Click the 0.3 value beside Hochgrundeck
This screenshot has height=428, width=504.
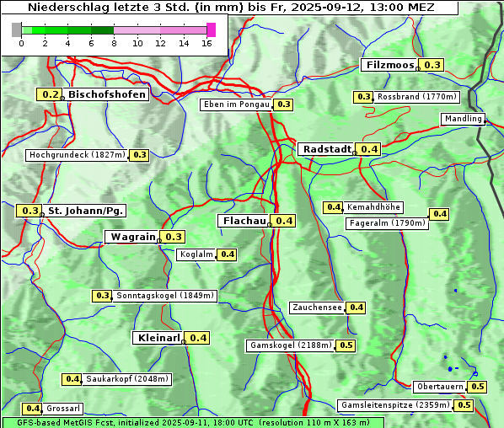[139, 155]
